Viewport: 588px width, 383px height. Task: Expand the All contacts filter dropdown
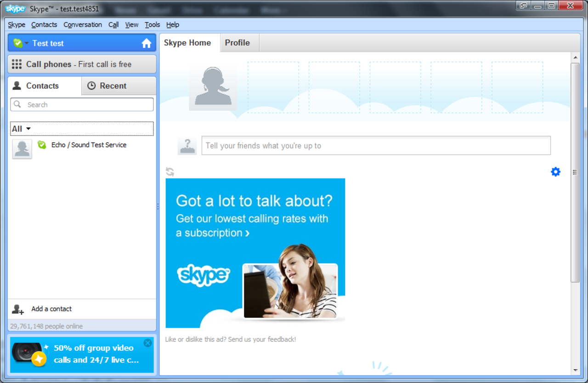(x=21, y=129)
